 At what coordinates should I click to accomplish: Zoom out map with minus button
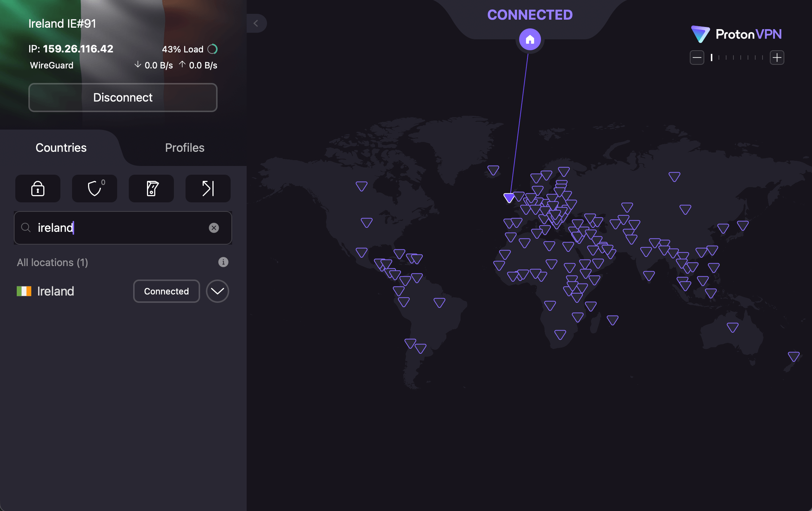point(697,58)
